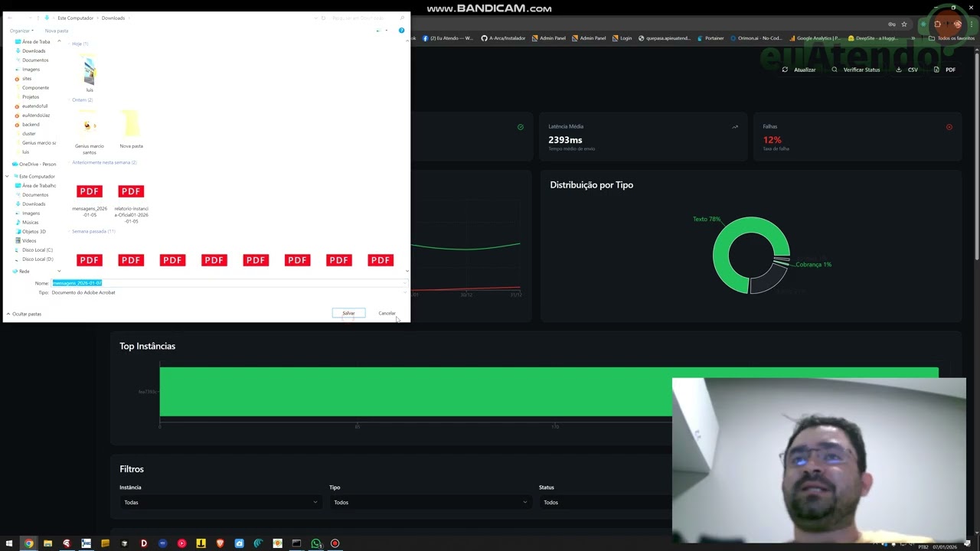The image size is (980, 551).
Task: Open the Chrome extensions puzzle icon
Action: pyautogui.click(x=937, y=24)
